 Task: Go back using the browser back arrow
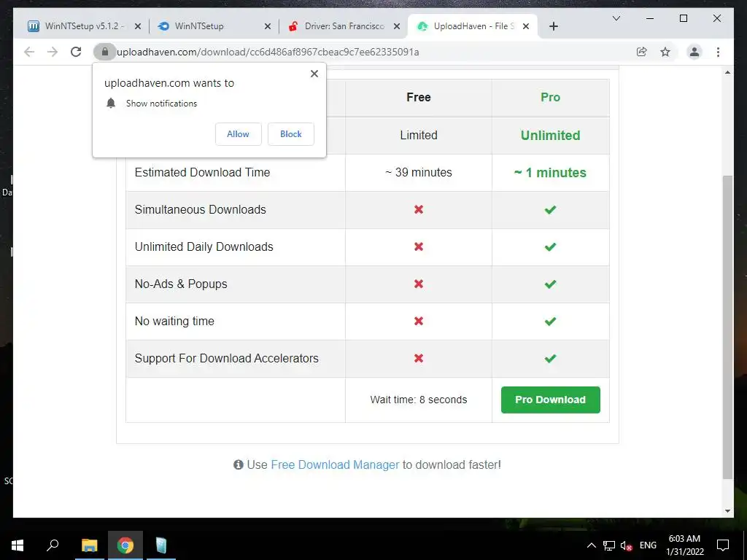point(29,52)
